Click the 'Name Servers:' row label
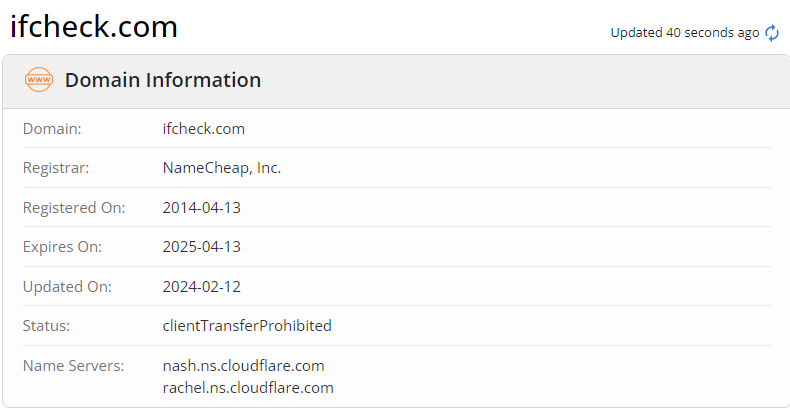The image size is (790, 409). pyautogui.click(x=73, y=366)
